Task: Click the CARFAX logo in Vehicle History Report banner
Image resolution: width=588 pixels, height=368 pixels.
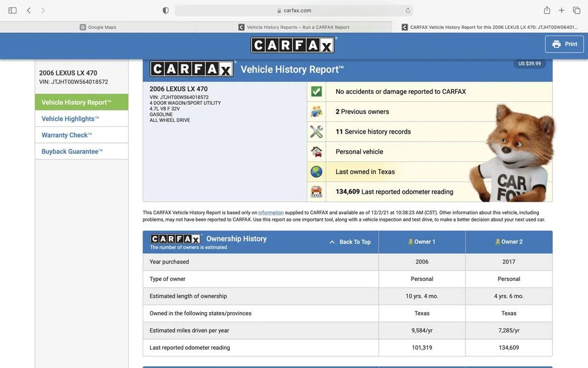Action: point(192,69)
